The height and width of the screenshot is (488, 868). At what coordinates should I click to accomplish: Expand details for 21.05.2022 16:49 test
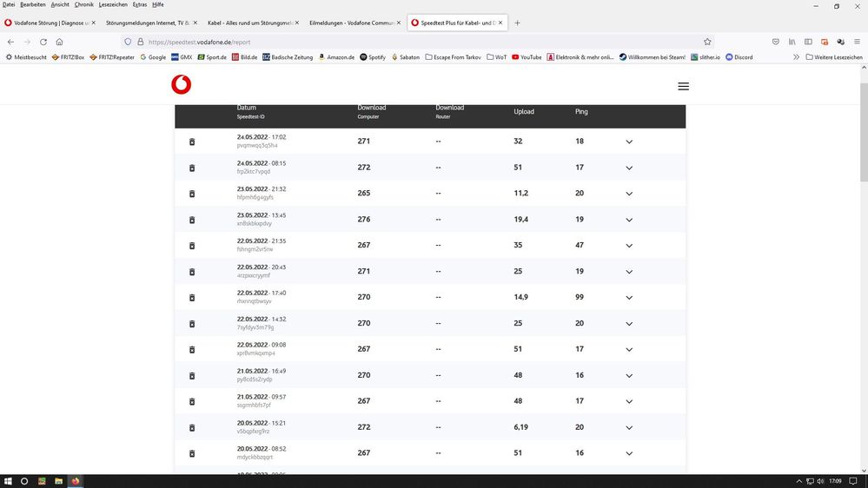tap(629, 376)
